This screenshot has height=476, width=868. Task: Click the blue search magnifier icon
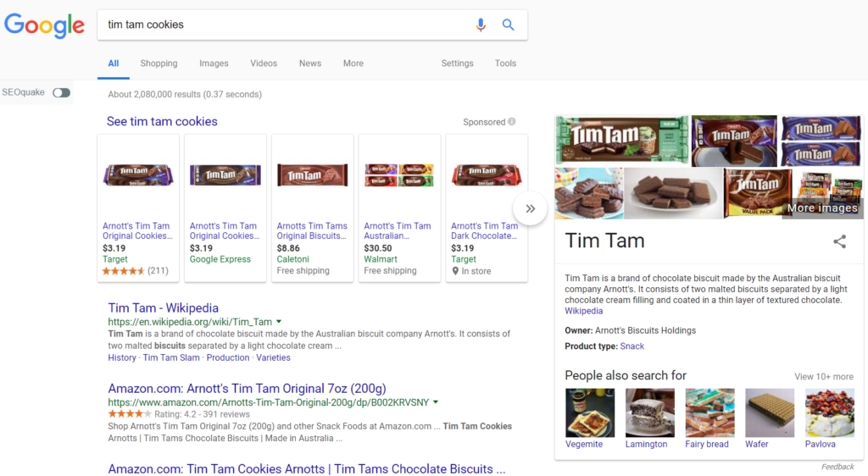(509, 25)
